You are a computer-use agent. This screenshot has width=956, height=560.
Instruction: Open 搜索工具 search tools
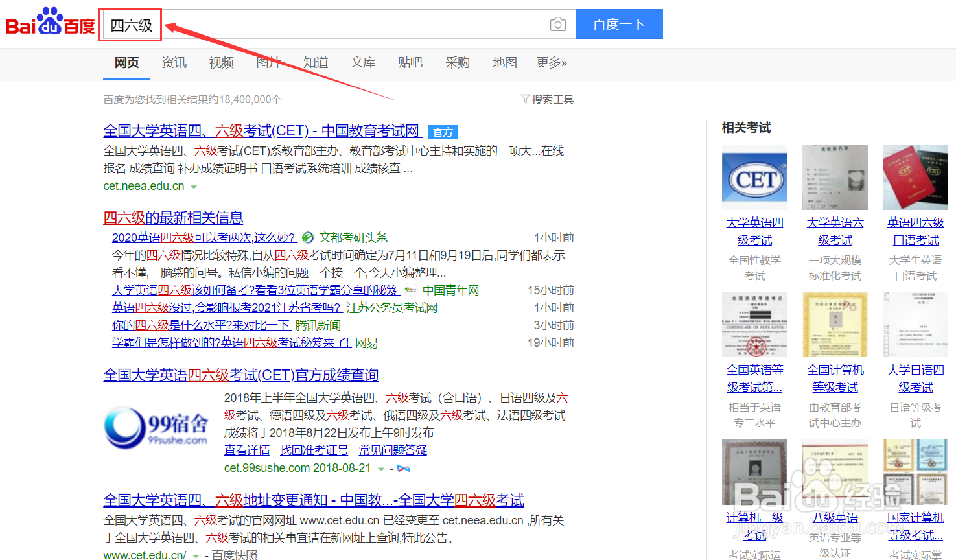pyautogui.click(x=552, y=99)
